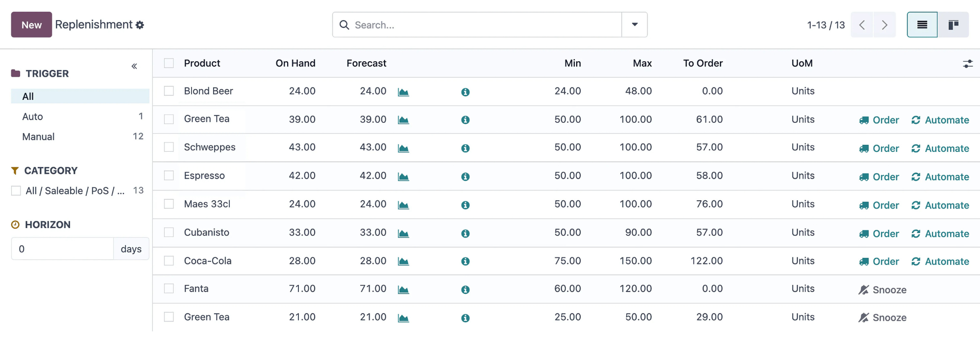Filter trigger by Auto
The image size is (980, 349).
(32, 116)
